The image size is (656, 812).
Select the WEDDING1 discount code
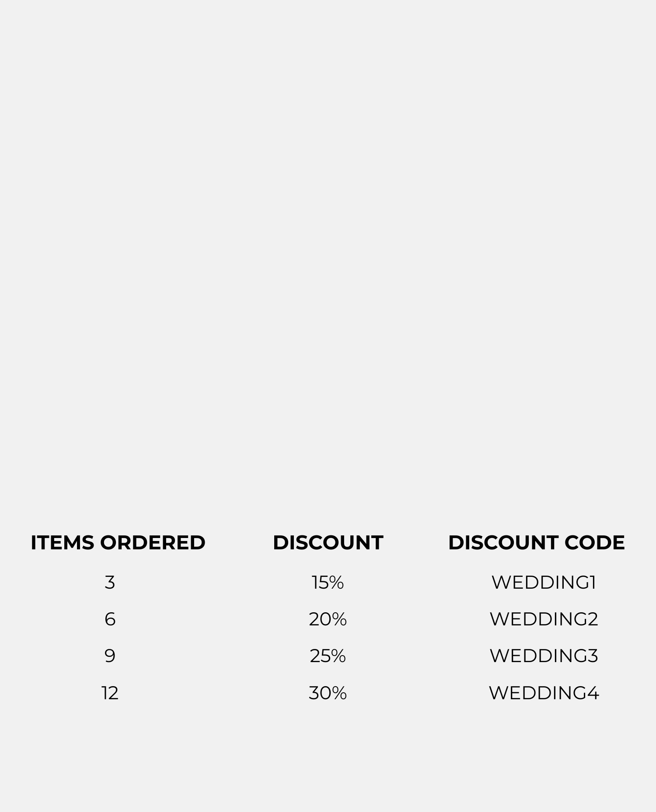(x=544, y=583)
